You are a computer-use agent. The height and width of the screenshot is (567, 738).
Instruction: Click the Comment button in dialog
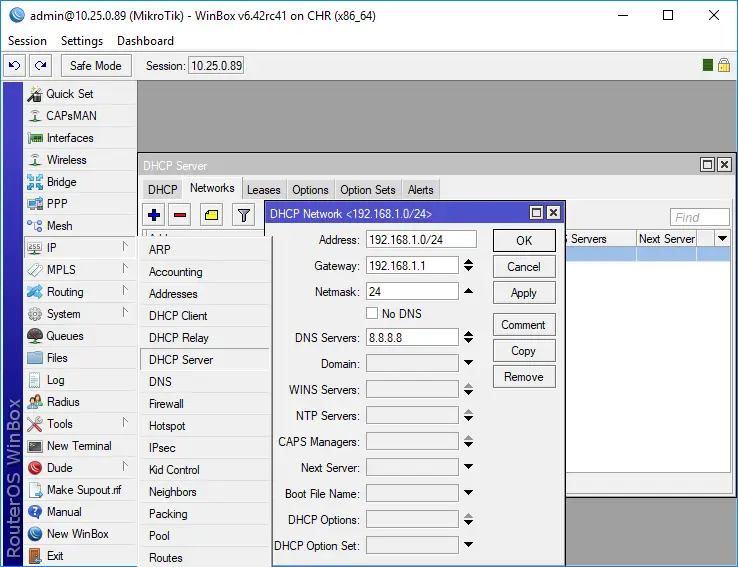[524, 325]
